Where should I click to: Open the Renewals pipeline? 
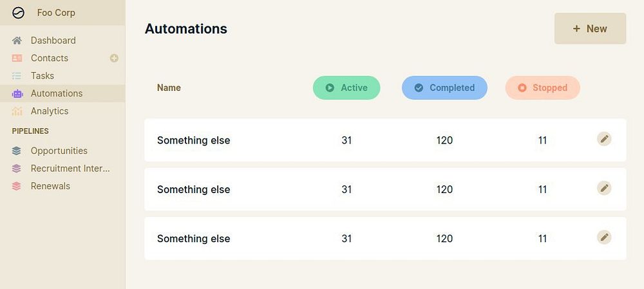click(x=50, y=186)
